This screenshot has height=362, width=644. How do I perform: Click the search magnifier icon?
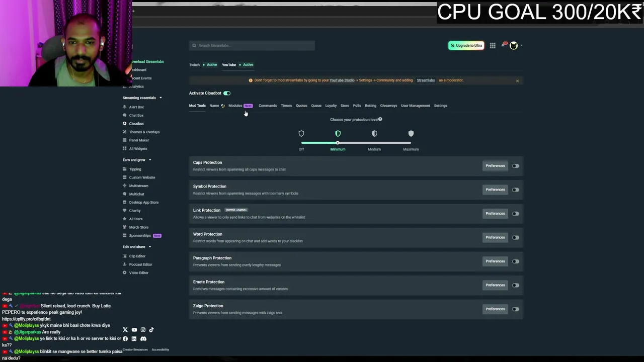tap(194, 45)
